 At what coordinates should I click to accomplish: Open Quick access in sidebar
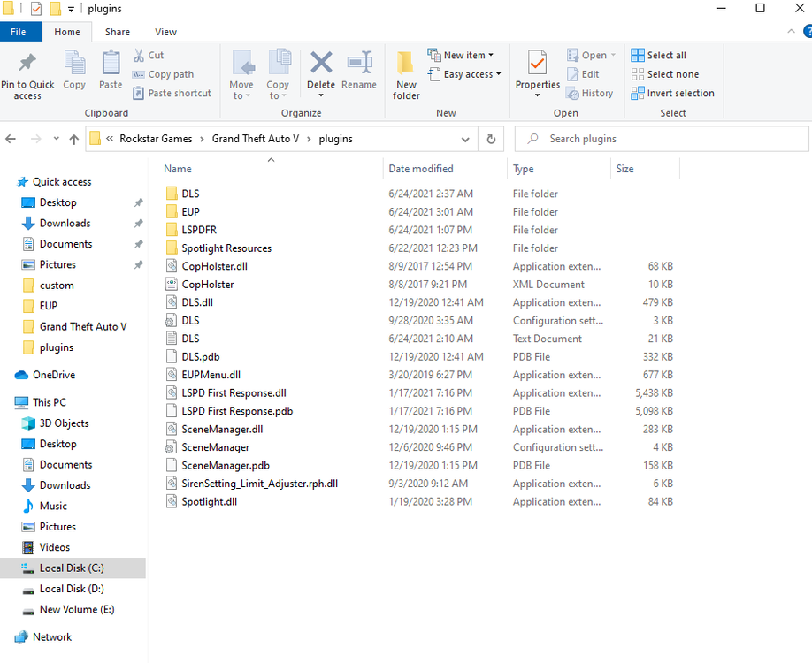62,182
